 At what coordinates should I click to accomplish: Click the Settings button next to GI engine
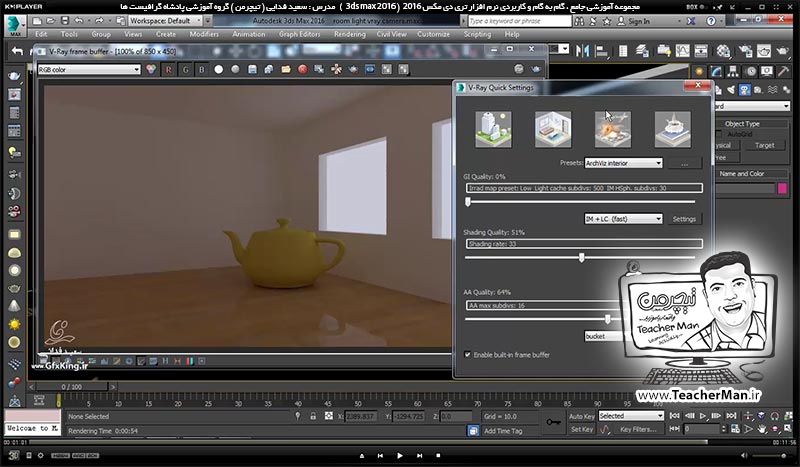684,219
